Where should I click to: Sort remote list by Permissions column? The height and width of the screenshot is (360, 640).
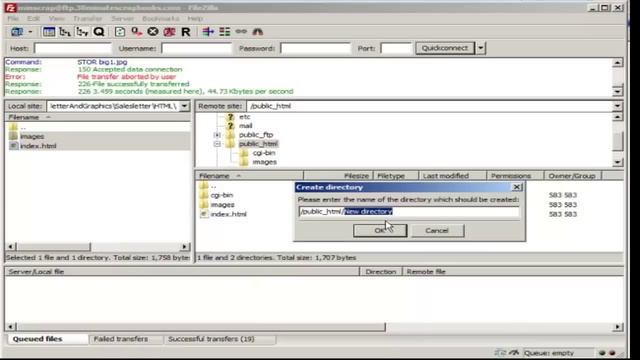[x=516, y=176]
